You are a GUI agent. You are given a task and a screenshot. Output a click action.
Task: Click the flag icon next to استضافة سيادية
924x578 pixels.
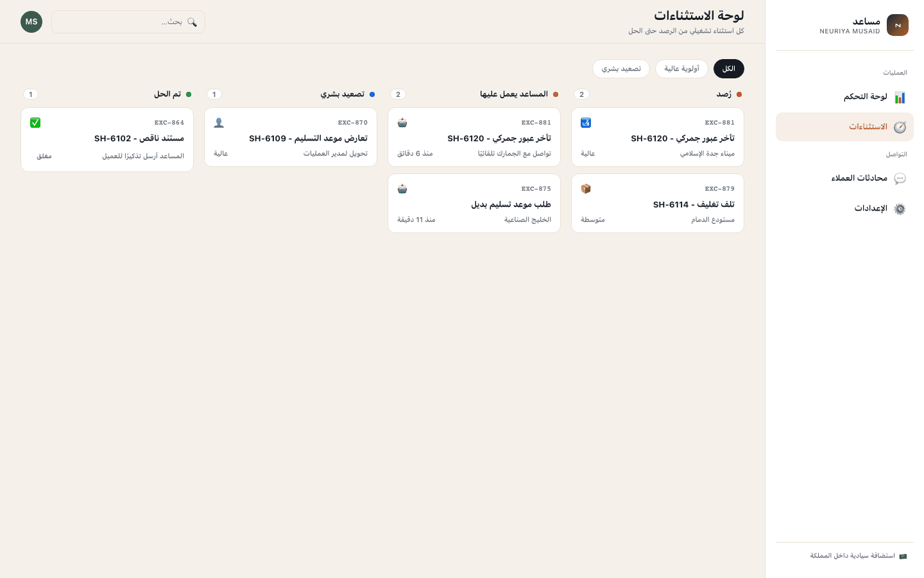pyautogui.click(x=903, y=556)
